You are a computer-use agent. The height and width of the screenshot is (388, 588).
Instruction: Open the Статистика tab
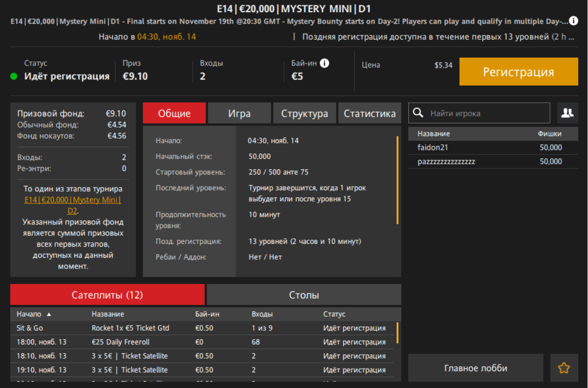point(370,114)
